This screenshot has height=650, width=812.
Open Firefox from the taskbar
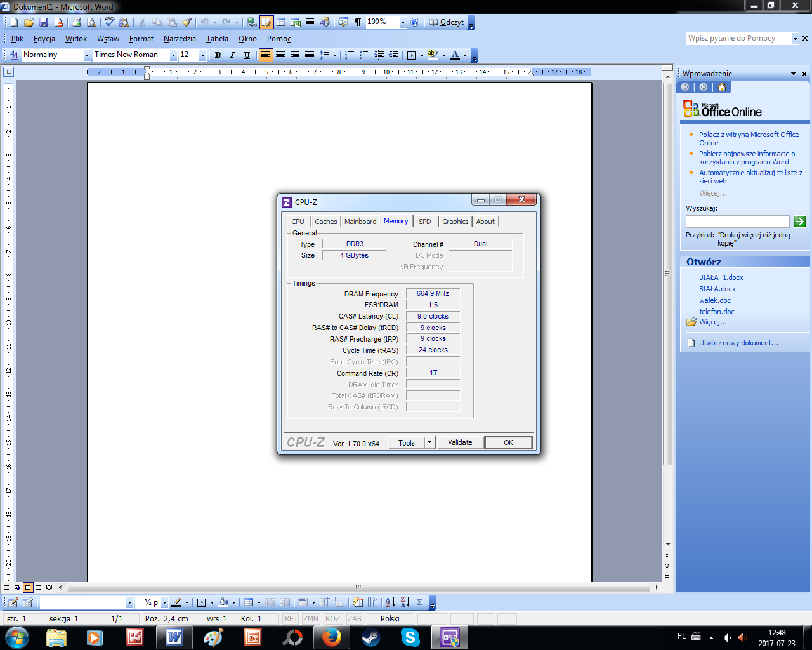click(331, 637)
